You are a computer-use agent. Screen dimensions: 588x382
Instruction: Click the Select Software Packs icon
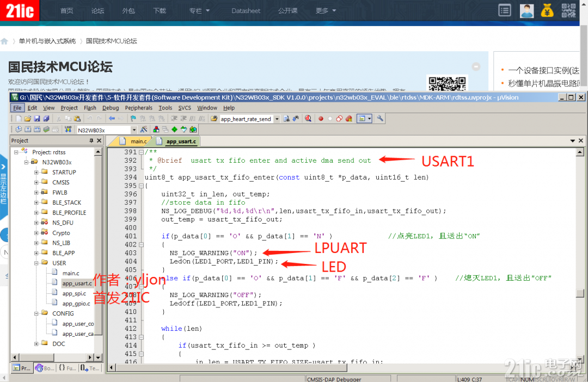184,130
